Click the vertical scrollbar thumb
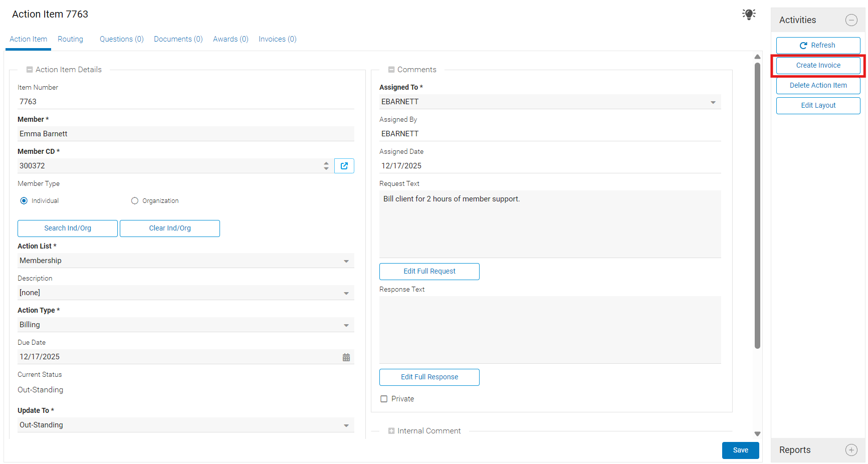This screenshot has height=464, width=868. [x=757, y=205]
